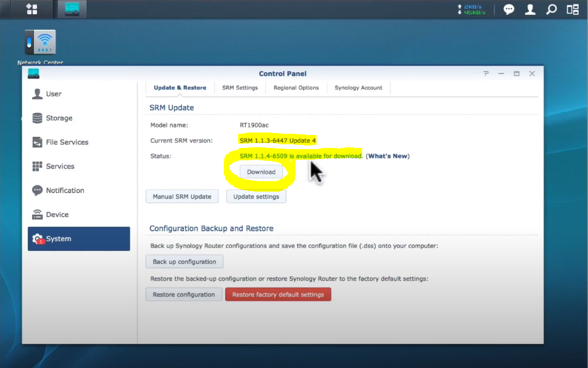Go to File Services section
Screen dimensions: 588x368
[67, 142]
